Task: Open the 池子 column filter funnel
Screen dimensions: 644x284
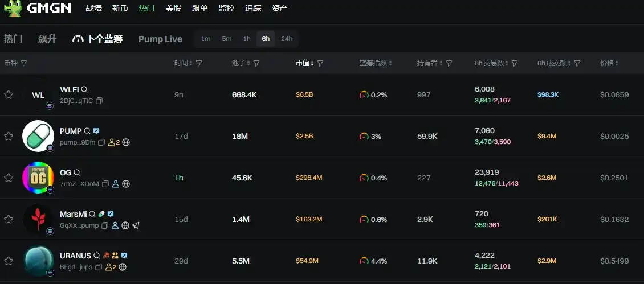Action: coord(256,63)
